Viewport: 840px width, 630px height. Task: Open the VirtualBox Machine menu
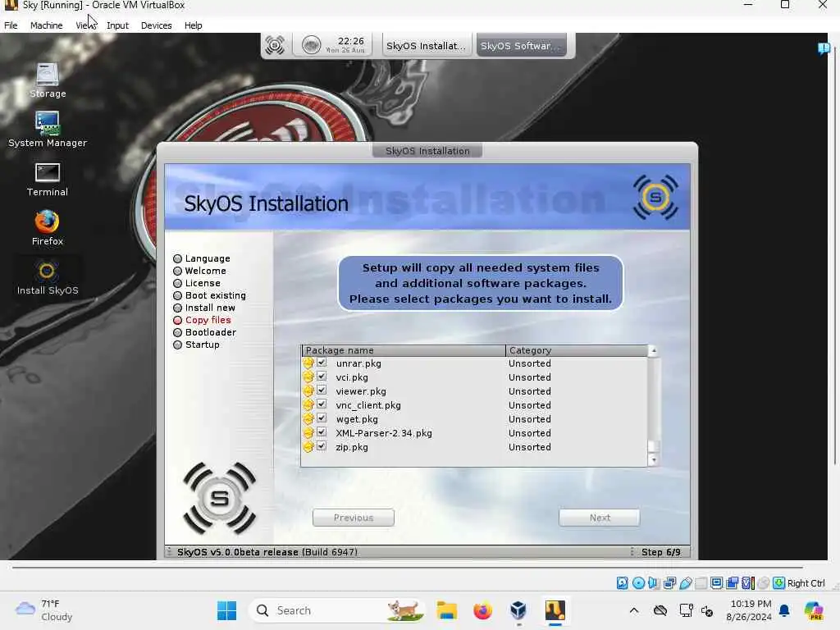(46, 25)
